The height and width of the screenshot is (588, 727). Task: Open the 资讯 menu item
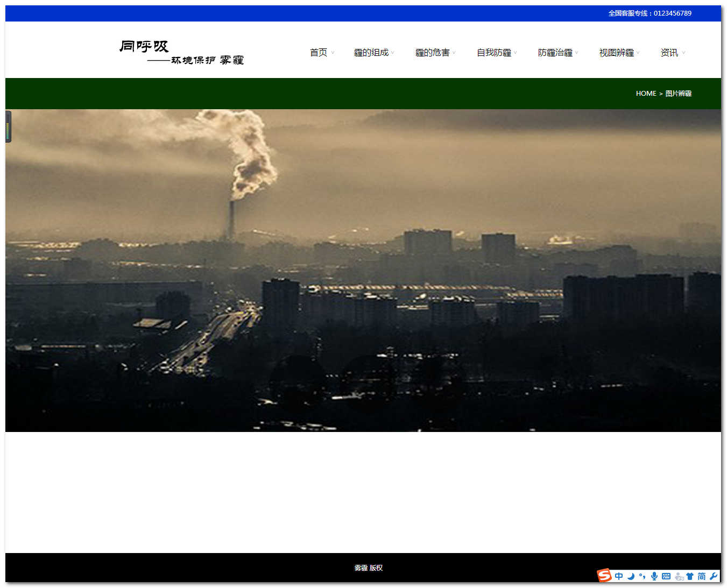pos(669,53)
